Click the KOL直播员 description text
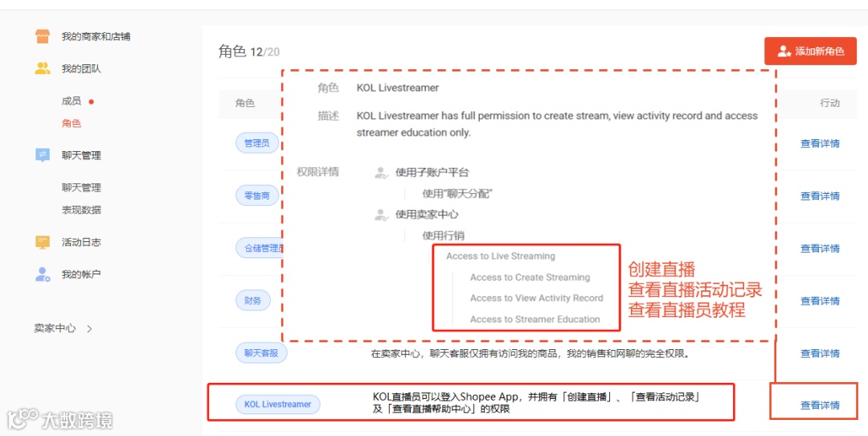Viewport: 868px width, 436px height. pos(538,403)
